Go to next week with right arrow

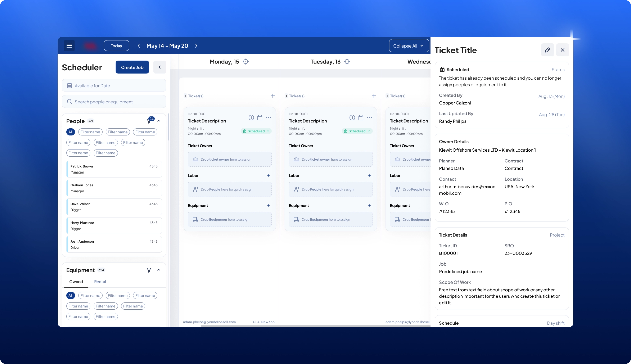click(x=196, y=46)
